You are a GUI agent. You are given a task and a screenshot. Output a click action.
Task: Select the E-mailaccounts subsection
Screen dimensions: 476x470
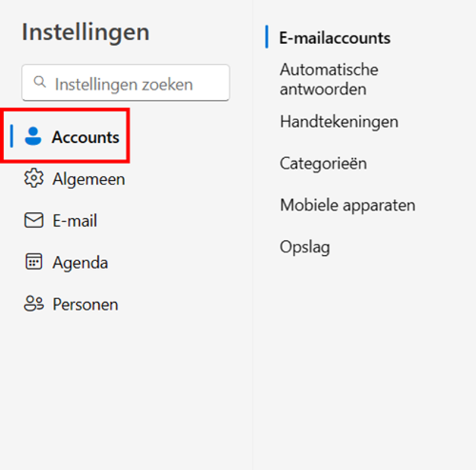[x=334, y=38]
